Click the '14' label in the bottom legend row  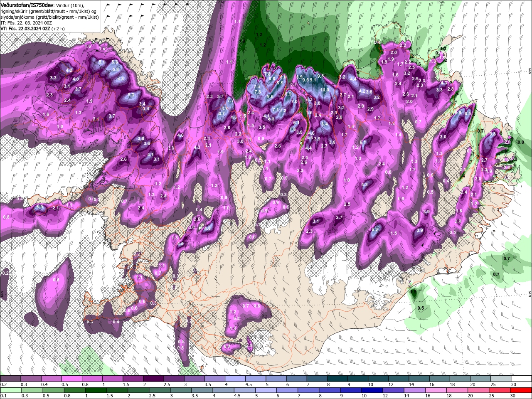point(406,396)
